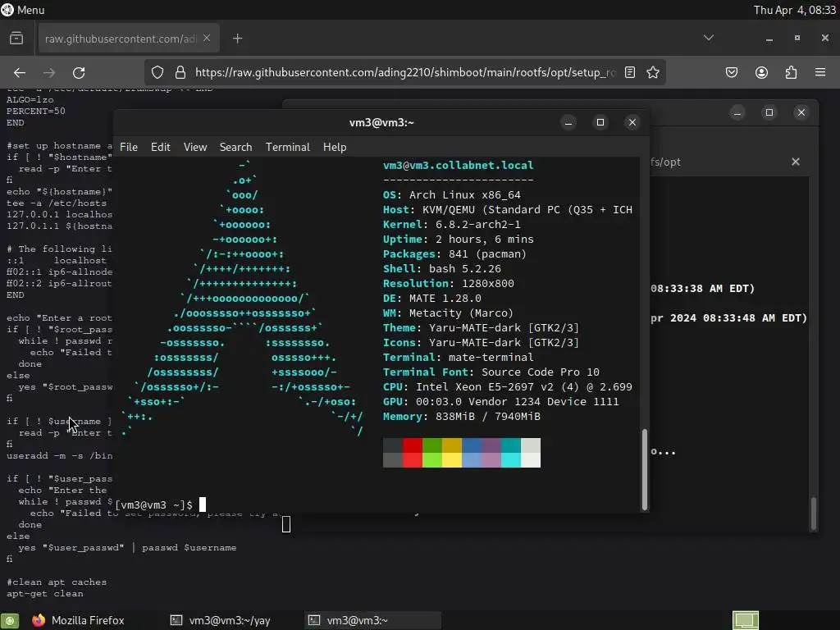Go back in Firefox

click(x=20, y=72)
